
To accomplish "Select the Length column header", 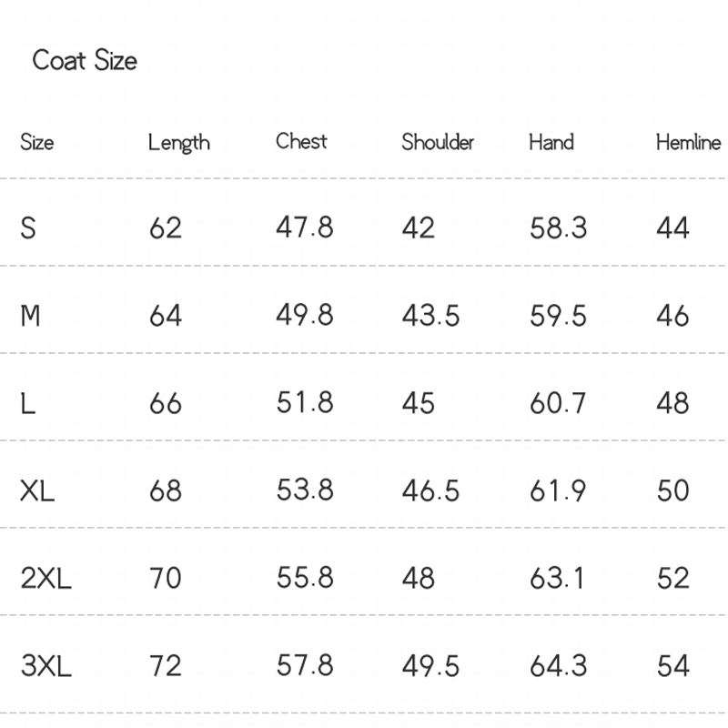I will click(178, 143).
